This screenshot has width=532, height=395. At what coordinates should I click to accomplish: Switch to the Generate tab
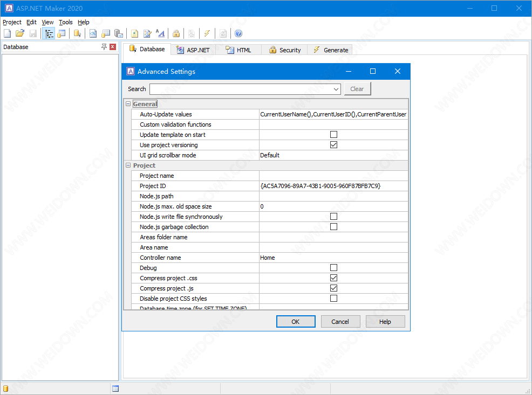(330, 50)
